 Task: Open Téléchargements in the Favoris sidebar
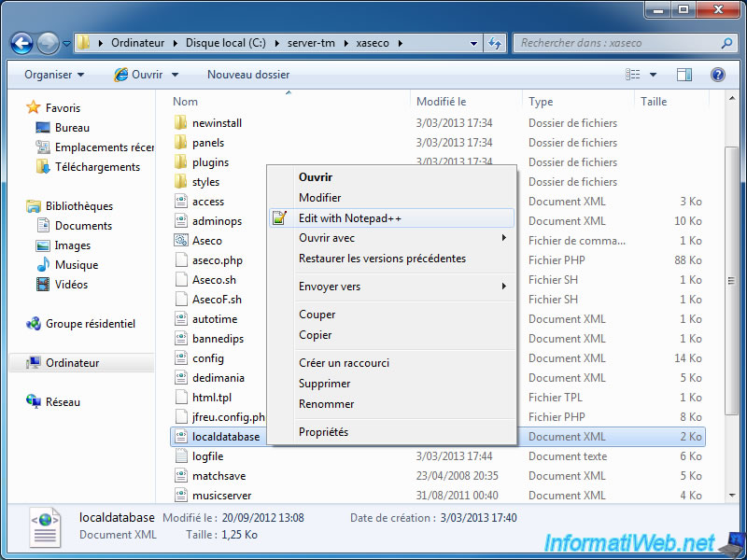[x=97, y=167]
